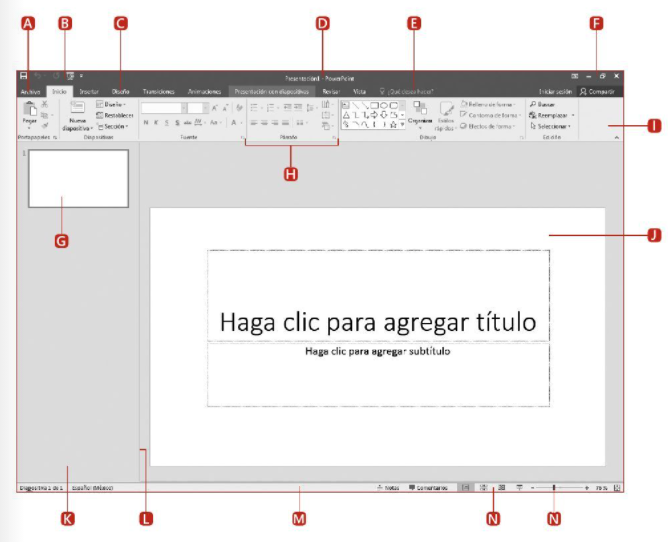Click Iniciar sesión link
668x542 pixels.
click(x=555, y=90)
